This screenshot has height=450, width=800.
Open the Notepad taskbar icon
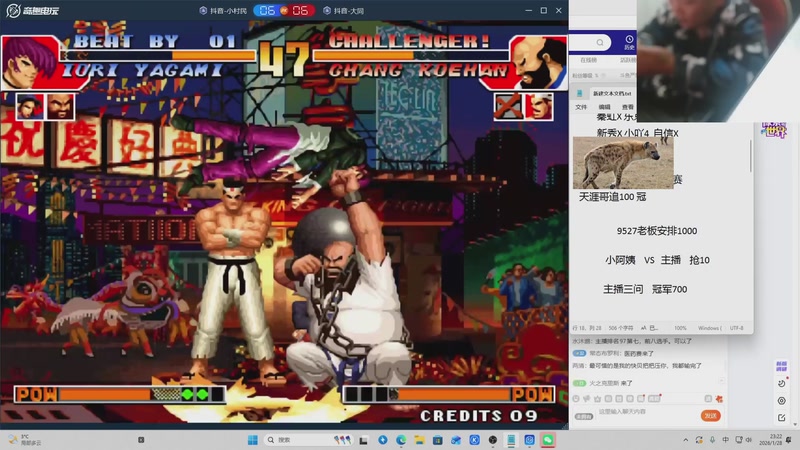(x=511, y=440)
